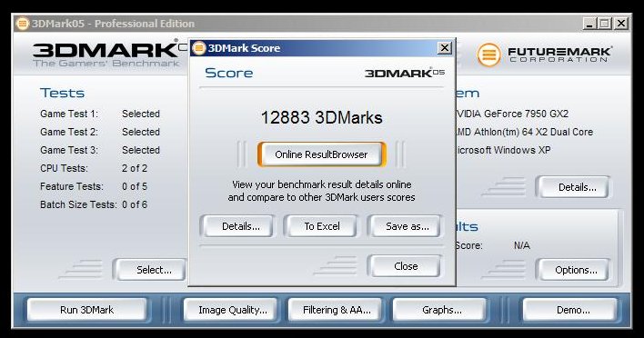This screenshot has height=338, width=644.
Task: Click the 3DMark05 title bar app icon
Action: coord(22,24)
